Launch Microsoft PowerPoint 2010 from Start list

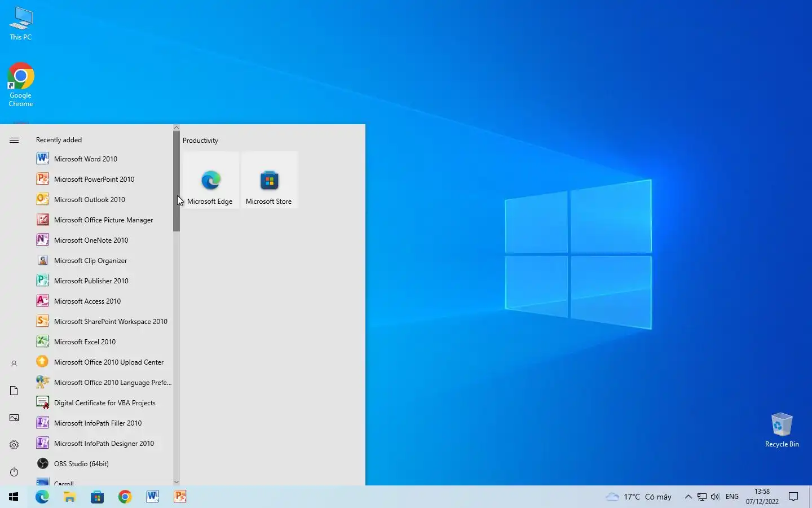coord(103,179)
